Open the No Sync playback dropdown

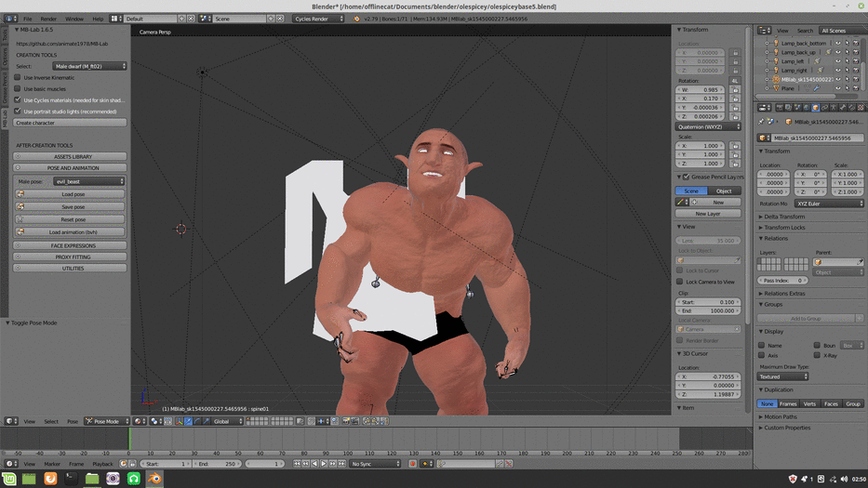click(x=375, y=464)
